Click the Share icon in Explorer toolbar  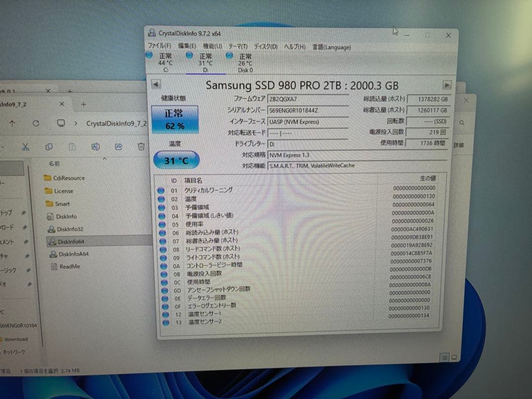pyautogui.click(x=118, y=146)
